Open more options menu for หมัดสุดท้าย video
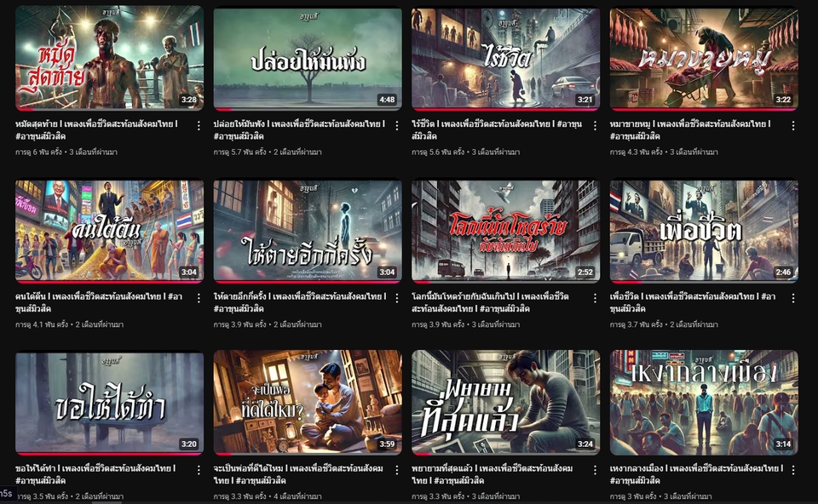The width and height of the screenshot is (818, 504). 199,125
